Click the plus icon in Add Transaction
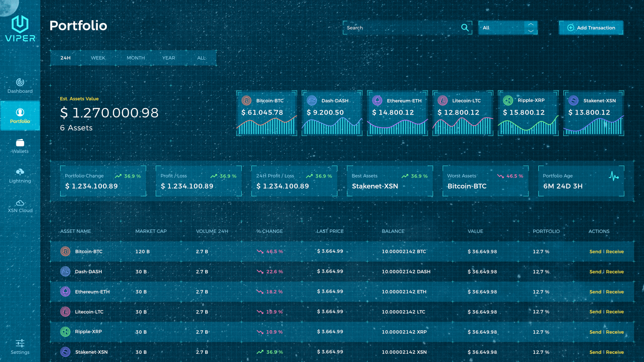 (x=571, y=27)
